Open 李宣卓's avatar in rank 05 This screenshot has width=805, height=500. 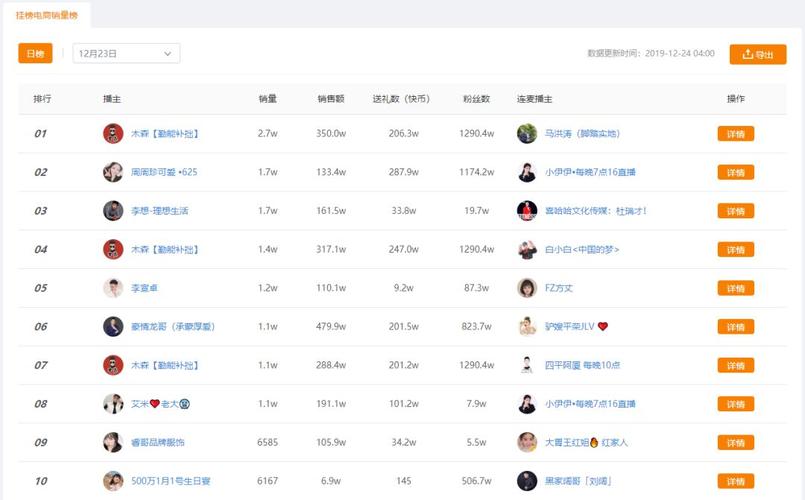click(113, 288)
